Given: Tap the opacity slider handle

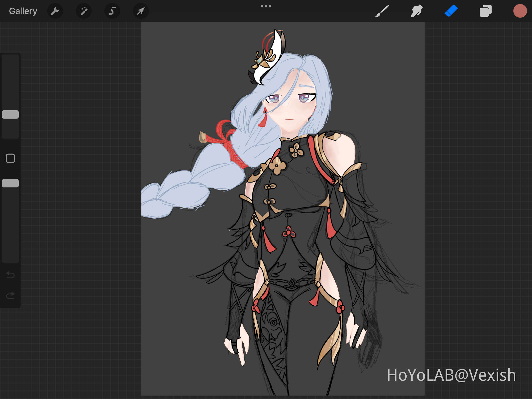Looking at the screenshot, I should [x=10, y=183].
